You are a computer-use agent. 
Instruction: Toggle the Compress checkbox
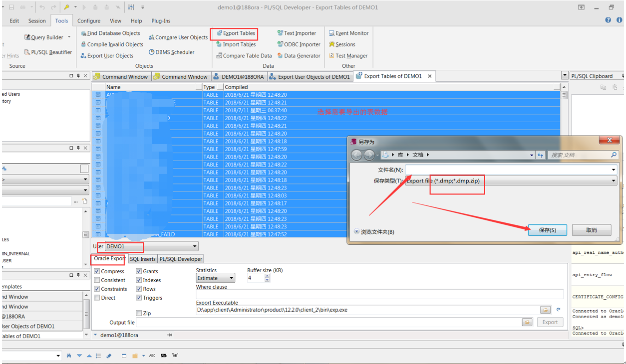tap(97, 271)
